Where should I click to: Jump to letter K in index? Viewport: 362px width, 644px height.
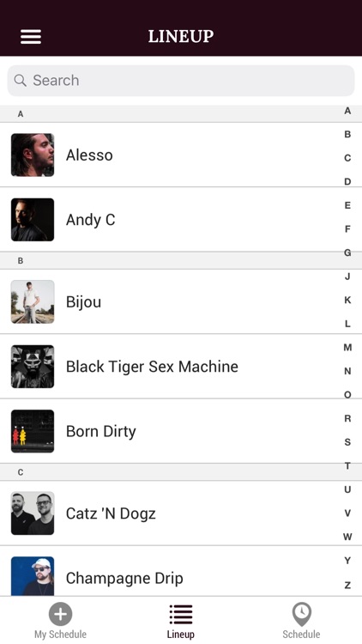point(347,301)
